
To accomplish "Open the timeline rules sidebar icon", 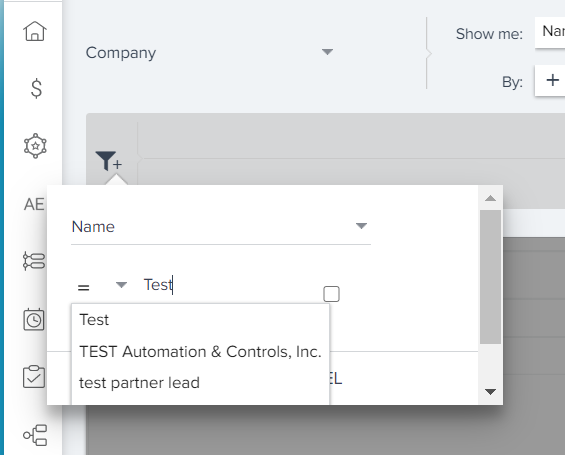I will click(x=34, y=261).
